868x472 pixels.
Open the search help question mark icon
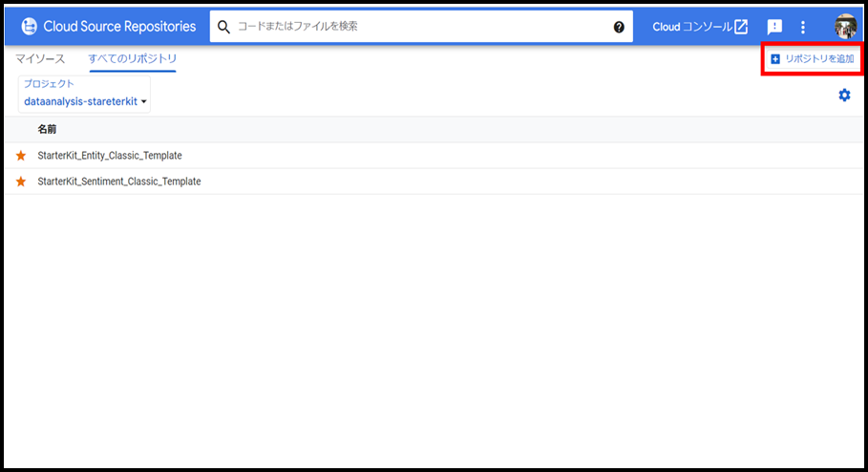coord(619,27)
